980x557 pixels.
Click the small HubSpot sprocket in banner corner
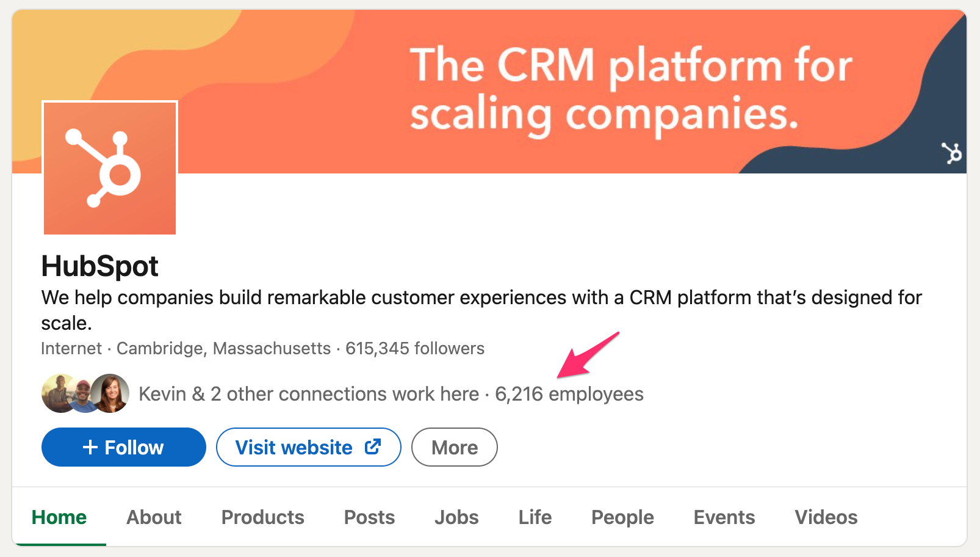click(x=951, y=153)
